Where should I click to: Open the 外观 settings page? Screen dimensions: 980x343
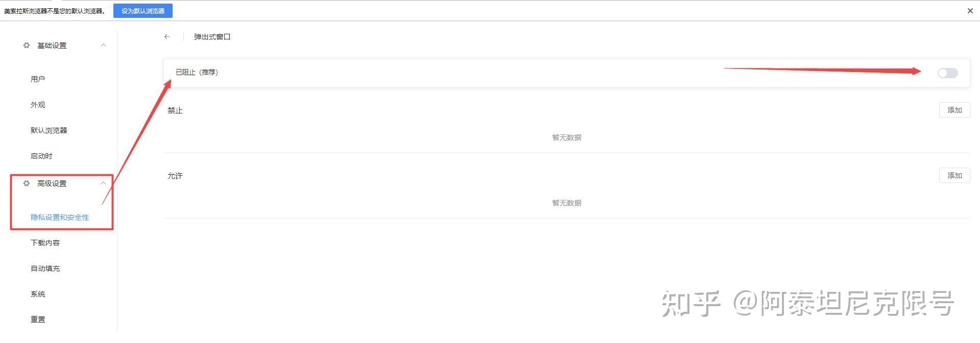pyautogui.click(x=38, y=105)
